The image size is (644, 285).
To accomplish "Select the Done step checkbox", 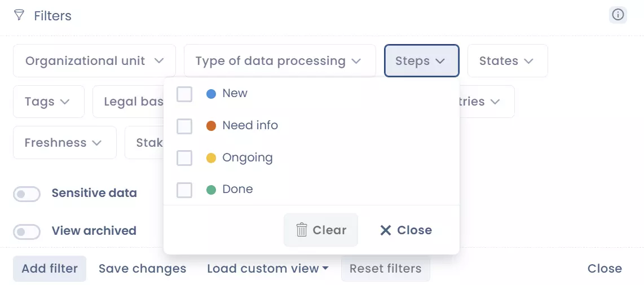I will pos(184,190).
